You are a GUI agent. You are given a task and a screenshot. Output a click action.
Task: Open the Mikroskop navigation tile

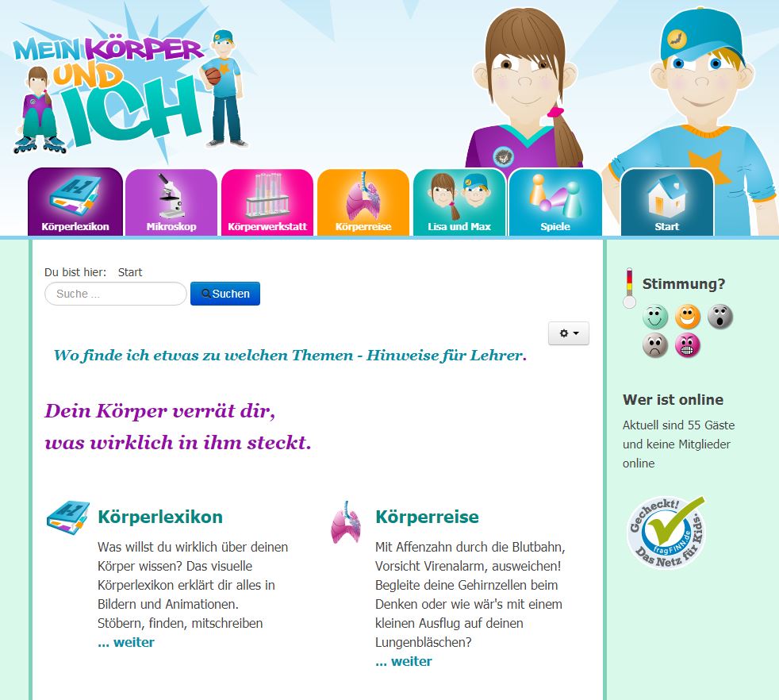171,202
